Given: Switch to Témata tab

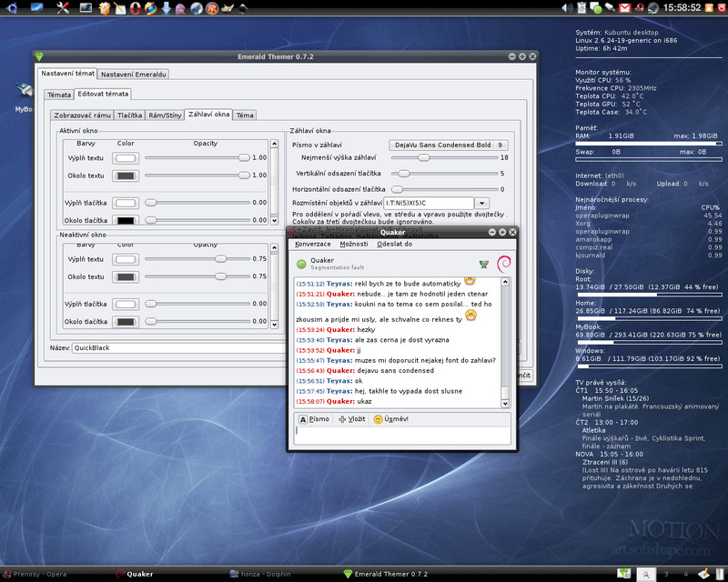Looking at the screenshot, I should point(59,95).
